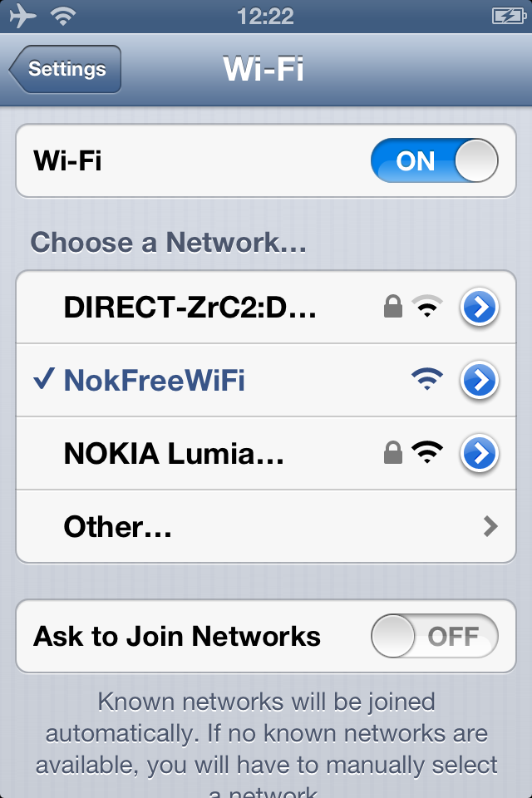Open details arrow for NOKIA Lumia network
532x798 pixels.
pyautogui.click(x=479, y=452)
